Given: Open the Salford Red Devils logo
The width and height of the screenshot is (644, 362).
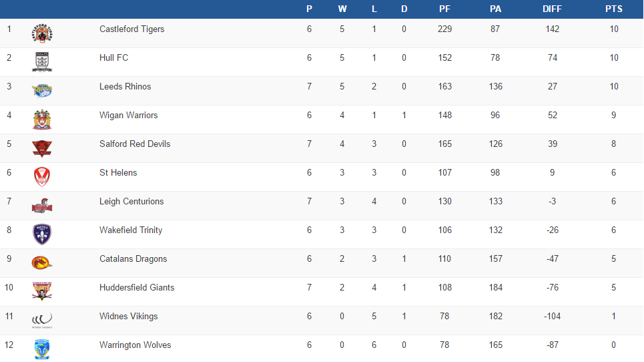Looking at the screenshot, I should (42, 148).
